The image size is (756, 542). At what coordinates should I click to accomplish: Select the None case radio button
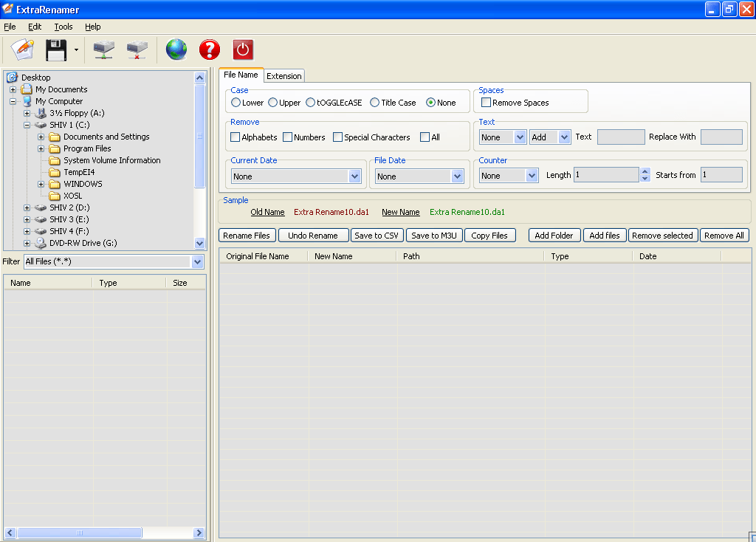430,103
